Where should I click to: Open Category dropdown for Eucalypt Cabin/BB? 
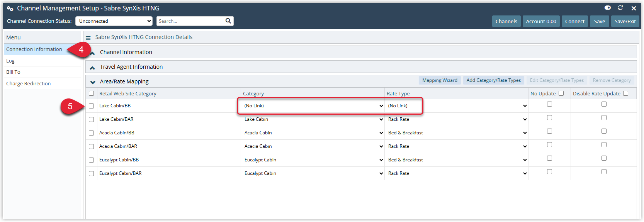[x=313, y=160]
